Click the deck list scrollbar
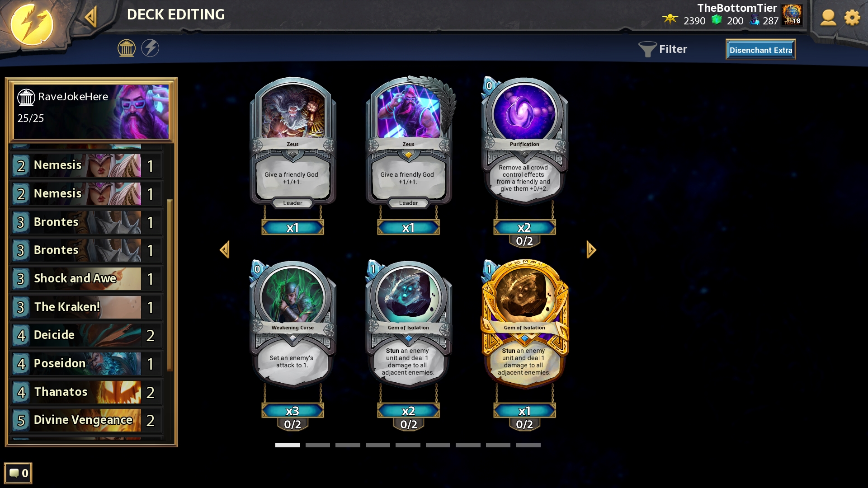This screenshot has height=488, width=868. click(170, 285)
